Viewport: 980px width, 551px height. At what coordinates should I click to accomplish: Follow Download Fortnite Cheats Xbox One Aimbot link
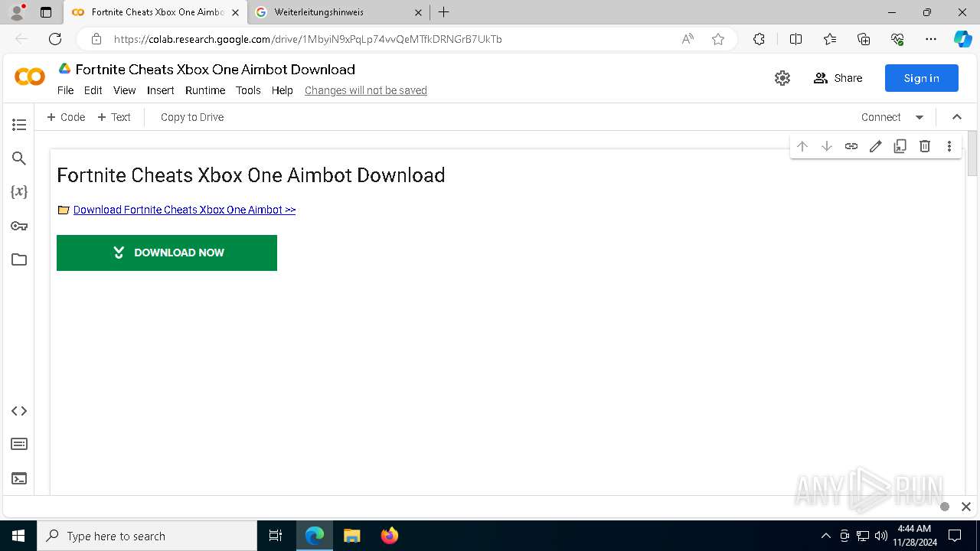[x=185, y=210]
